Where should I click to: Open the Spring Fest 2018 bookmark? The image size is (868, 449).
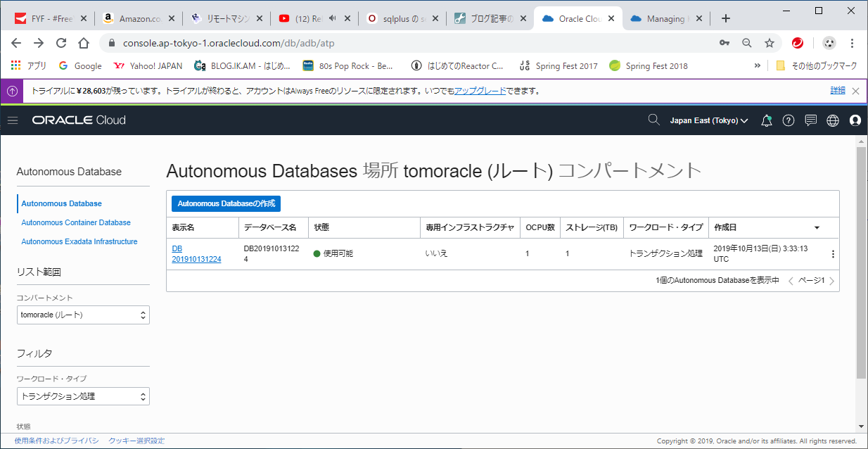coord(649,65)
